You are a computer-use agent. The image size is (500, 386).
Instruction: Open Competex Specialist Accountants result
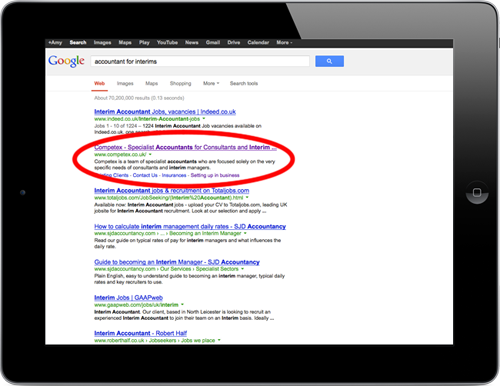point(185,147)
